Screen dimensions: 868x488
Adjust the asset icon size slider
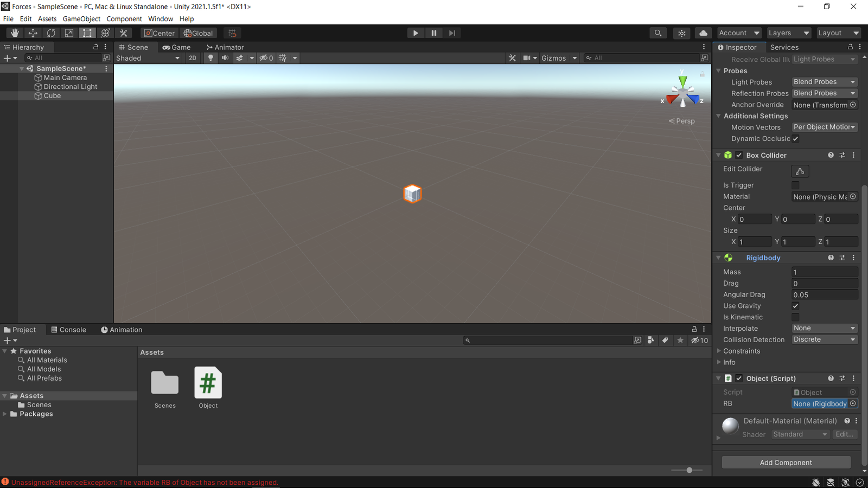689,470
